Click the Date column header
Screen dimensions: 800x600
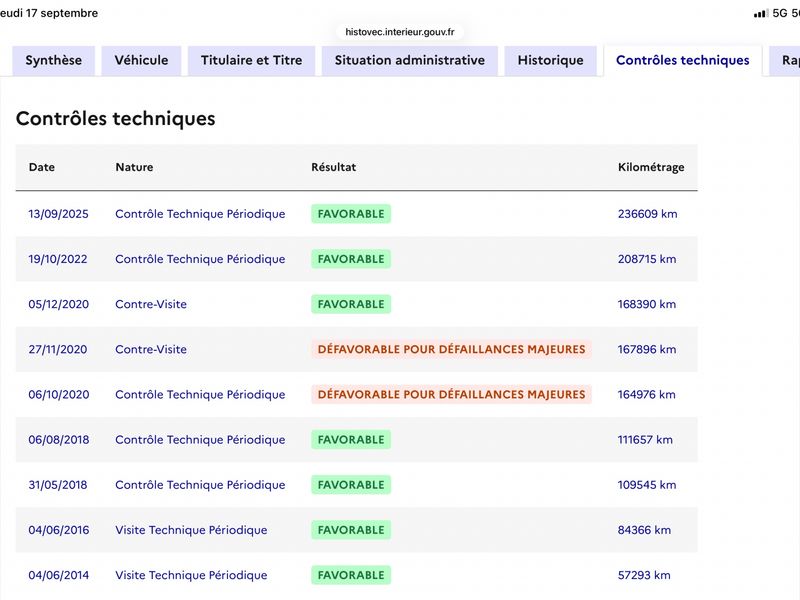[x=42, y=167]
